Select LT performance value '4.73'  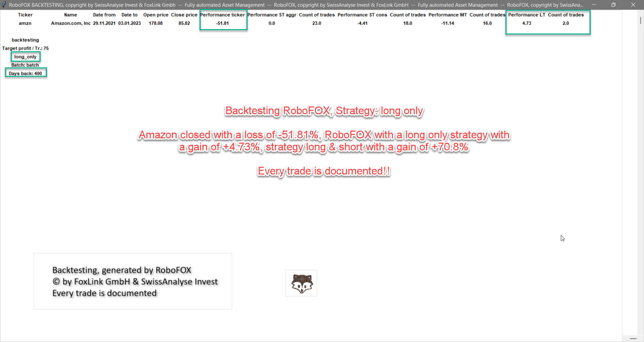coord(527,23)
